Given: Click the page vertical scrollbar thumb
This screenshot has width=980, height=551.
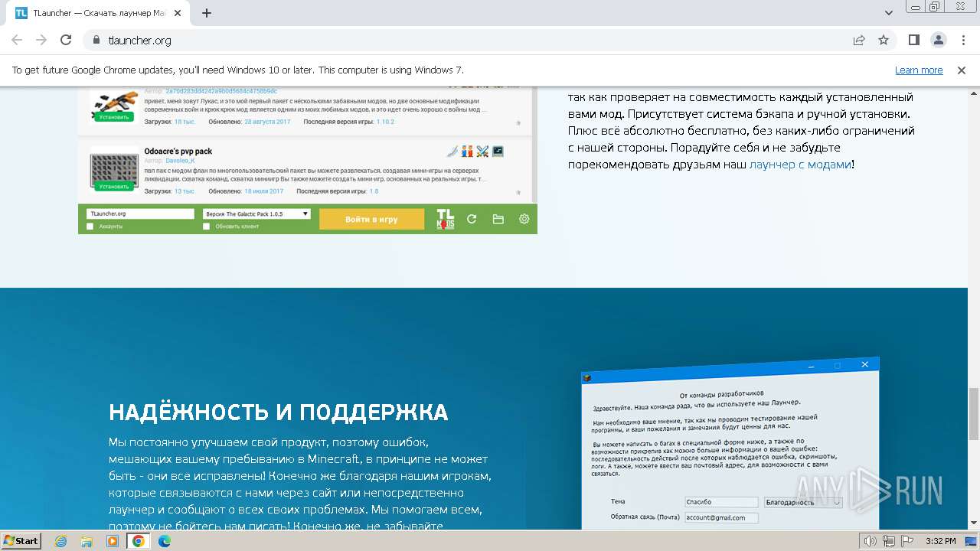Looking at the screenshot, I should point(973,413).
